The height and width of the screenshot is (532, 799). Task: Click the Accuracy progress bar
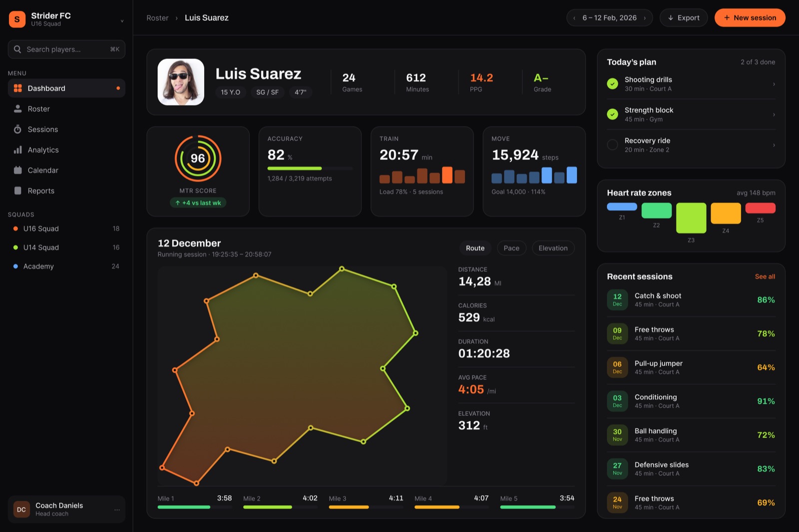pyautogui.click(x=310, y=168)
